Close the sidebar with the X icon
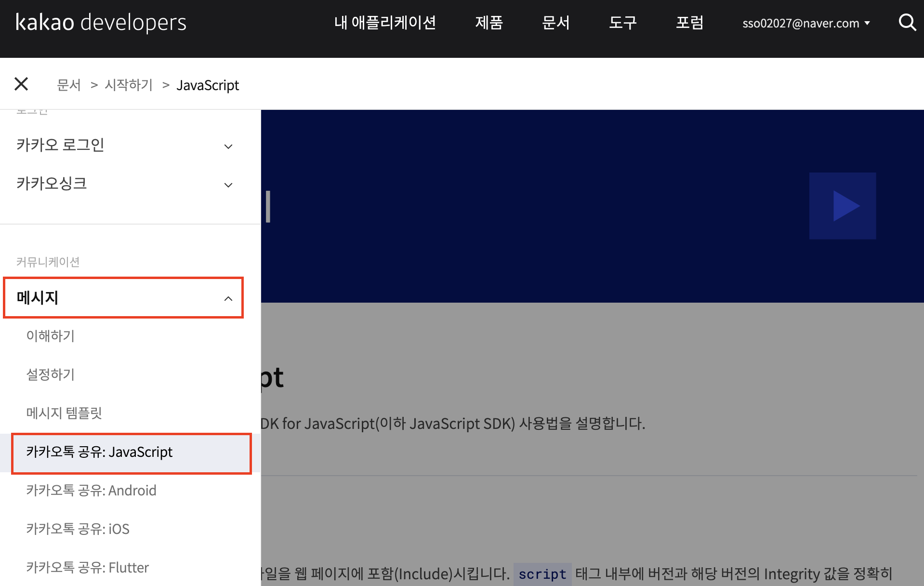Screen dimensions: 924x586 [x=21, y=84]
